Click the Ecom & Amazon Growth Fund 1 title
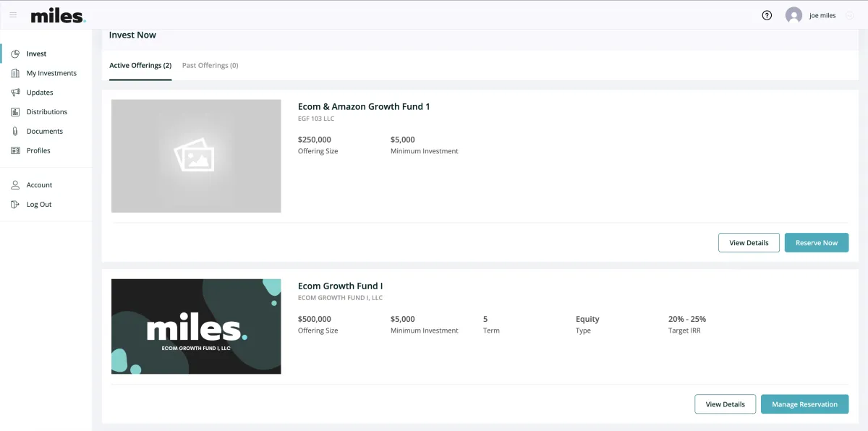The height and width of the screenshot is (431, 868). point(364,107)
